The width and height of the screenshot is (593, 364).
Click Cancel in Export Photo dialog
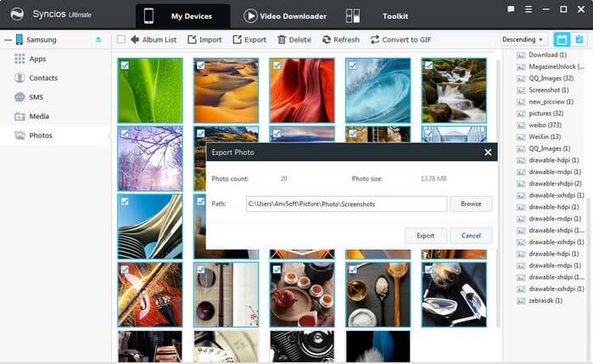471,235
